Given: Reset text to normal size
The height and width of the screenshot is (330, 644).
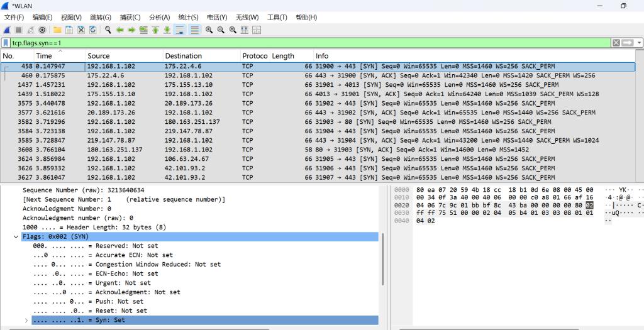Looking at the screenshot, I should [x=233, y=30].
